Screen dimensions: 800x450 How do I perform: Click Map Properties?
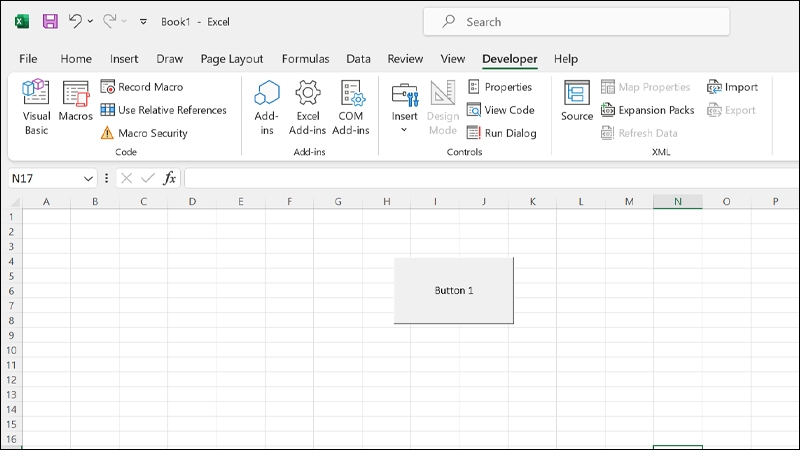(645, 87)
